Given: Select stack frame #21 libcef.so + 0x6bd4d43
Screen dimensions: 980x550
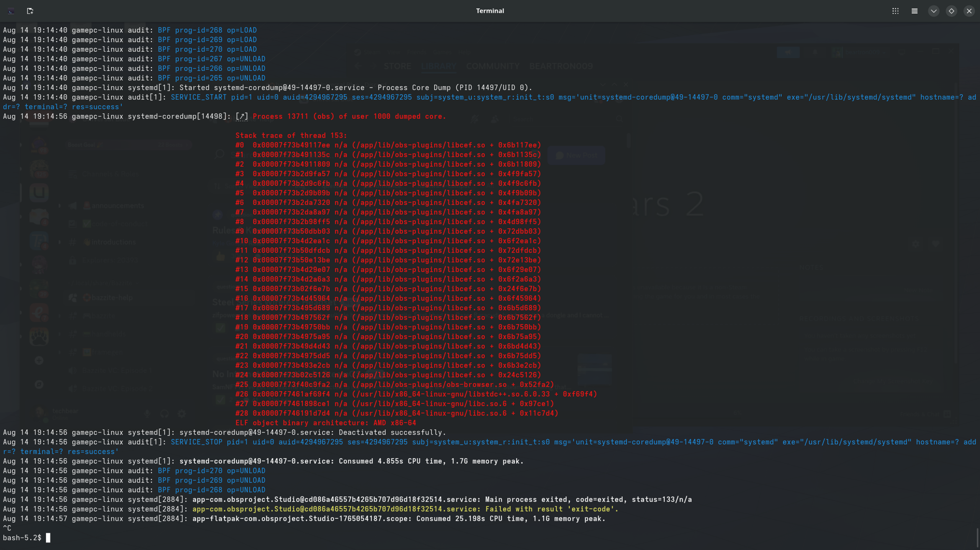Looking at the screenshot, I should coord(388,346).
